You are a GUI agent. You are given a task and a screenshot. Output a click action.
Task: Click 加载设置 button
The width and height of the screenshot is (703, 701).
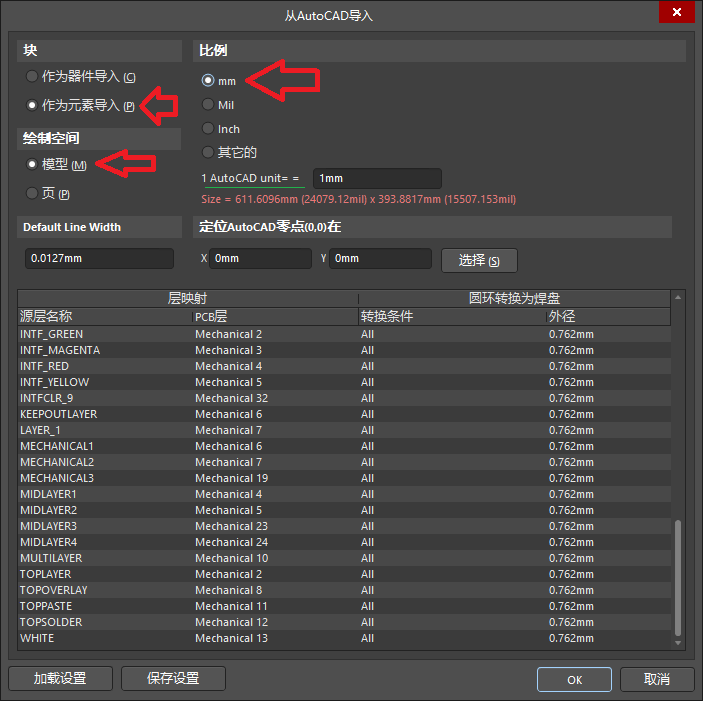[61, 678]
